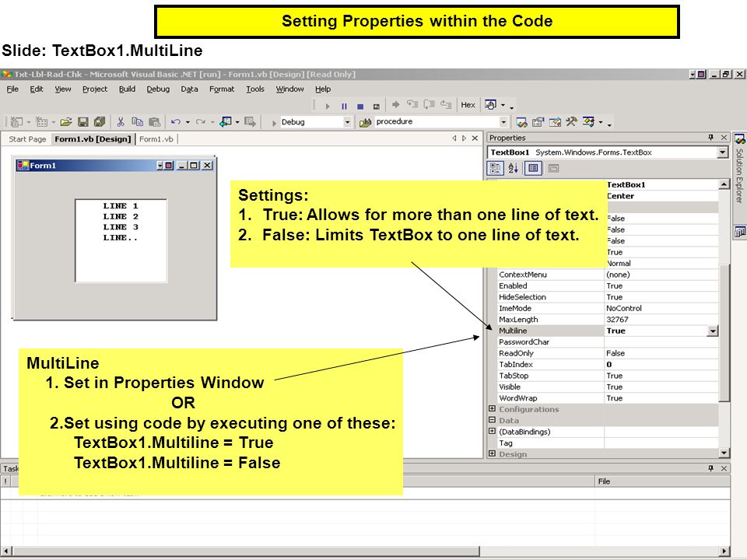Click the Continue play icon in debug toolbar
Viewport: 747px width, 560px height.
click(x=328, y=107)
